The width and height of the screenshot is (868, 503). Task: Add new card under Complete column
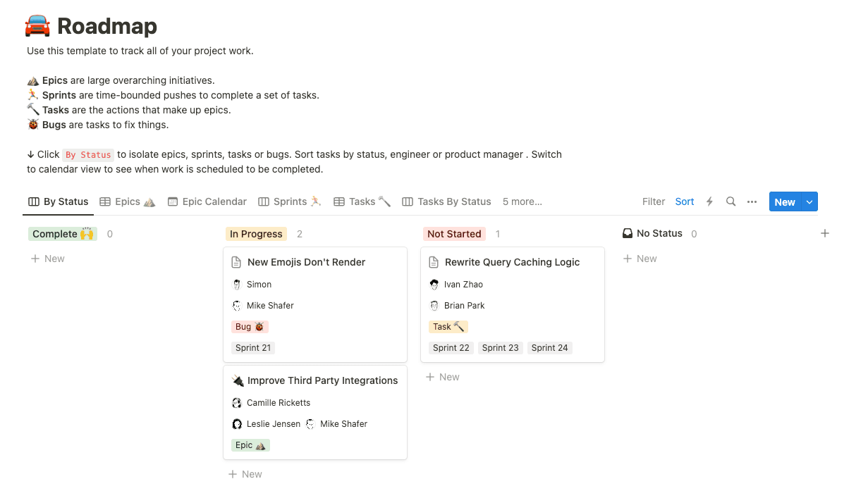pos(48,259)
